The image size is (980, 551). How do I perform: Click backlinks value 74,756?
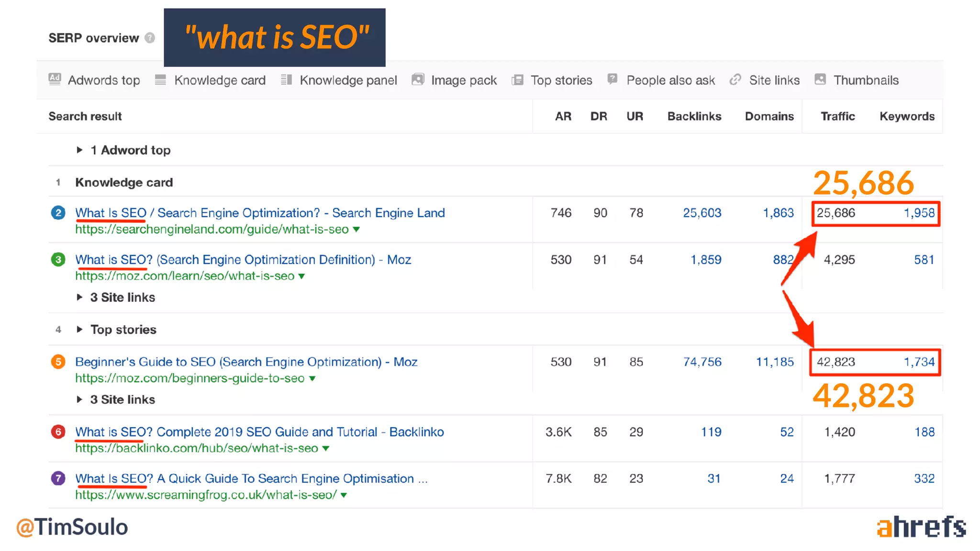coord(702,362)
